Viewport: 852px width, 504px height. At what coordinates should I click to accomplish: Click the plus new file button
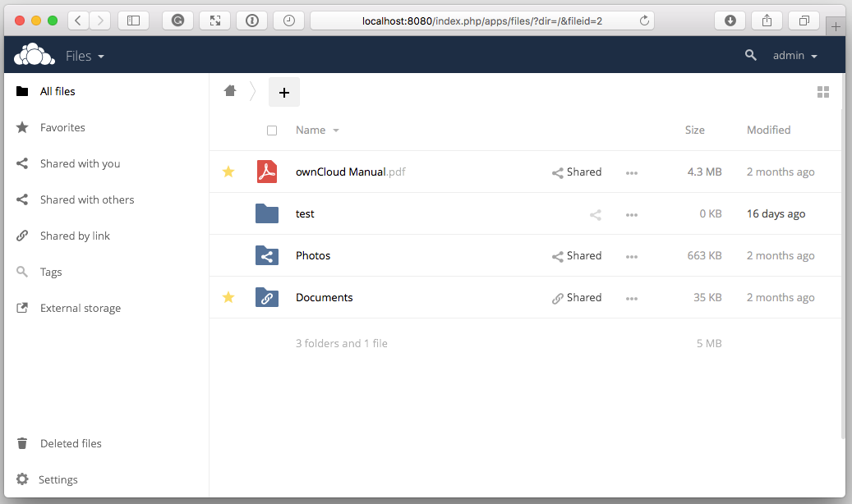tap(283, 92)
